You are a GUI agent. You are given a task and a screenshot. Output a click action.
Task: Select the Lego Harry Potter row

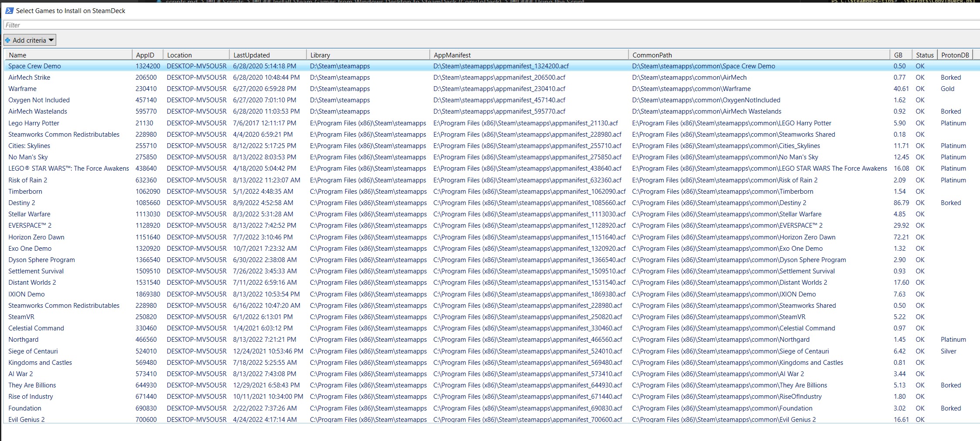click(x=492, y=123)
